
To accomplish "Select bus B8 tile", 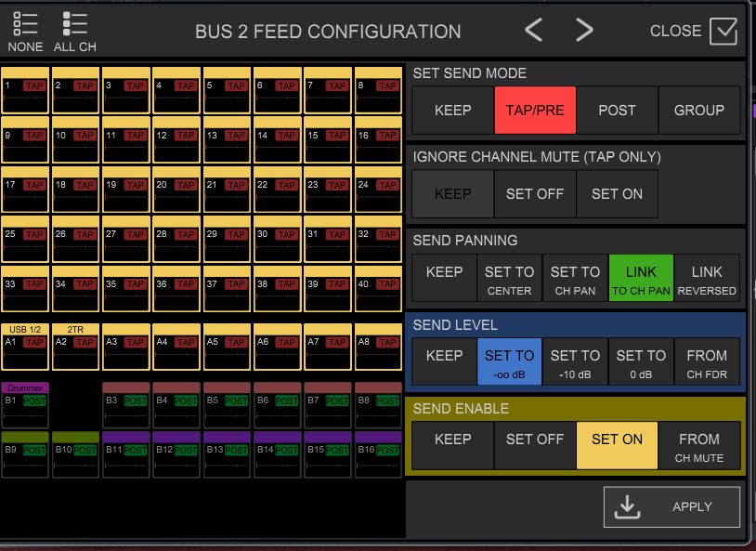I will click(x=379, y=405).
